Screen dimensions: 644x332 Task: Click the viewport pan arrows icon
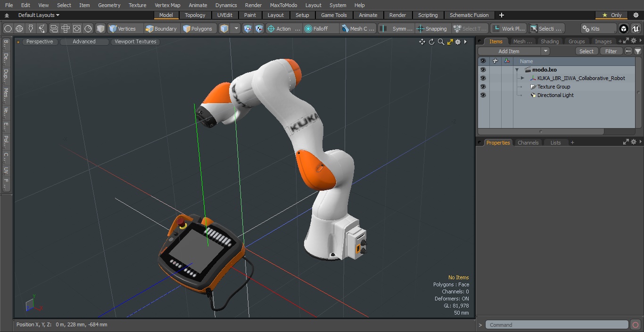point(422,42)
